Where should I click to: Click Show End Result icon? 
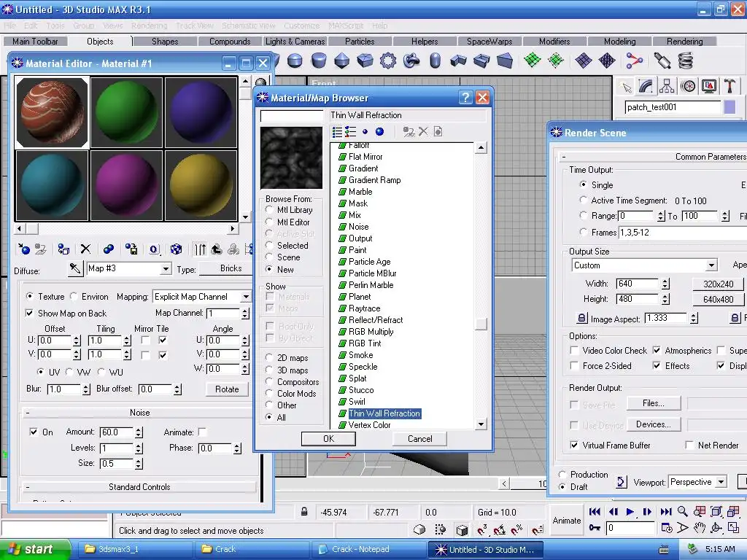pyautogui.click(x=201, y=249)
